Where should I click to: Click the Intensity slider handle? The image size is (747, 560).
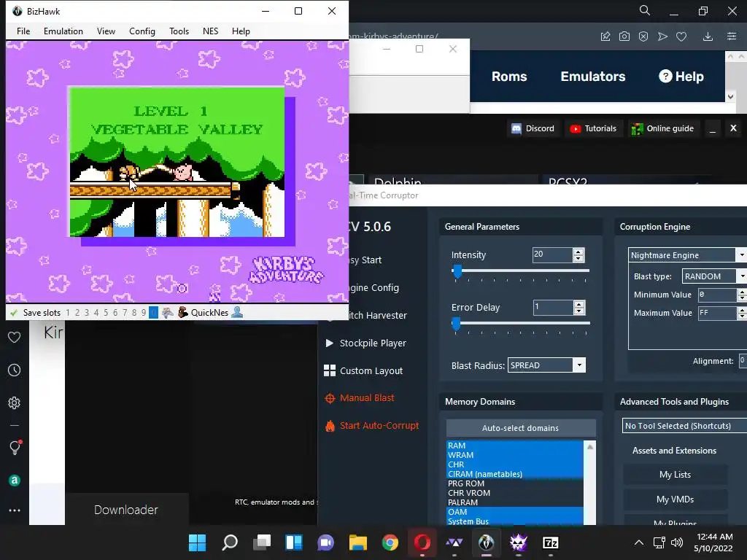[457, 271]
